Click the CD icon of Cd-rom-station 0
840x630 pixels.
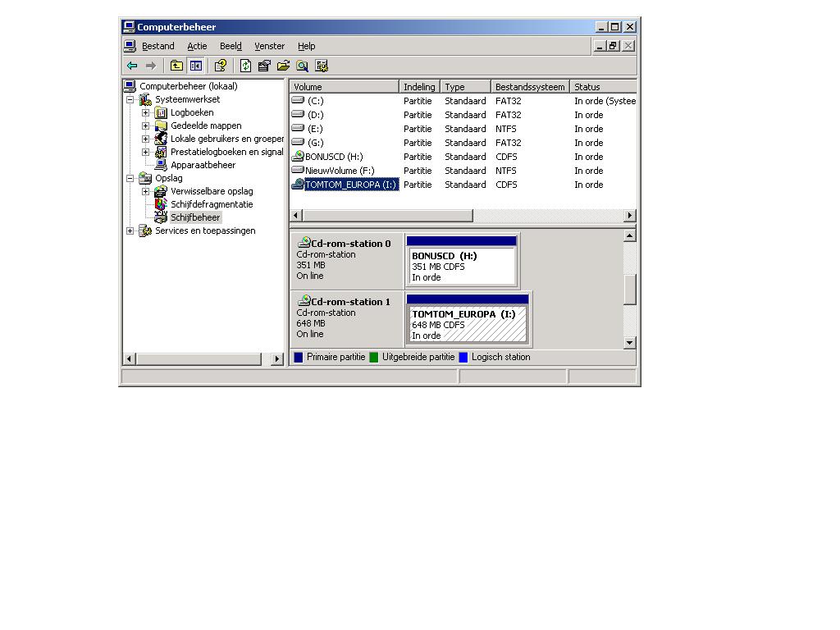pyautogui.click(x=305, y=242)
